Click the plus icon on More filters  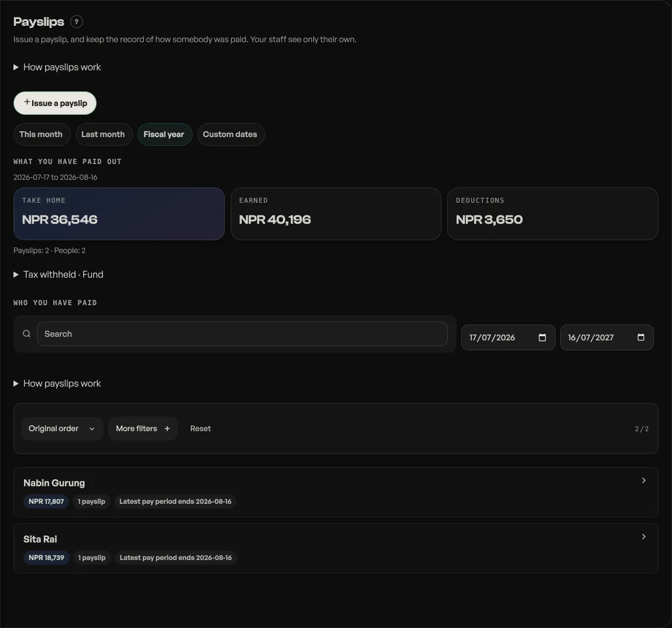click(x=167, y=429)
